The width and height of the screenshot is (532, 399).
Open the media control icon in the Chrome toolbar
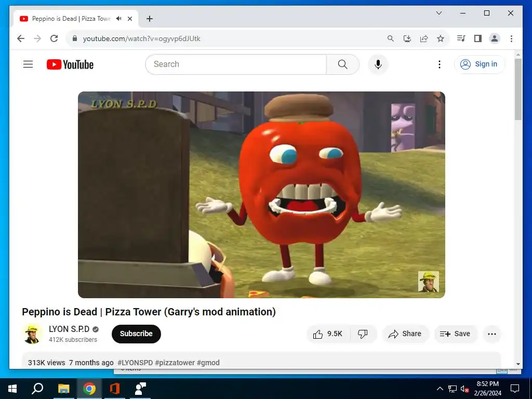click(461, 38)
